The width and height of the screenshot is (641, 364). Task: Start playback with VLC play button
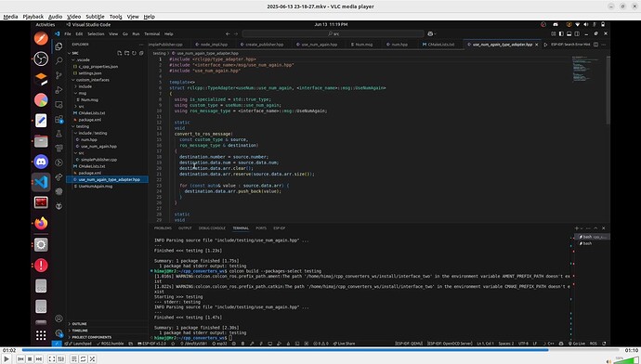(x=7, y=358)
